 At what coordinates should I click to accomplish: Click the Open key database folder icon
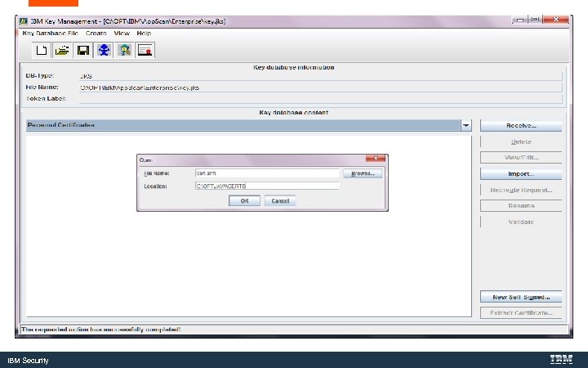tap(62, 50)
